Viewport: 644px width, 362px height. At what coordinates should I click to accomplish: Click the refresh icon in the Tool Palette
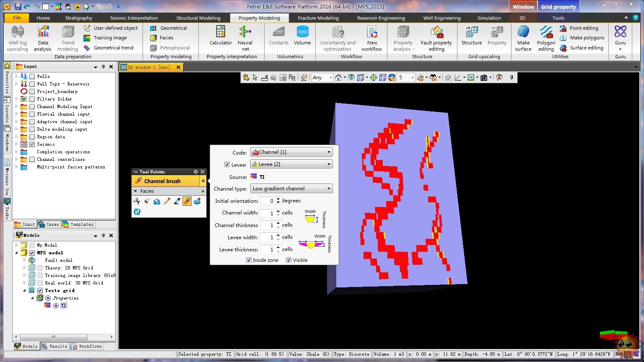(x=137, y=212)
